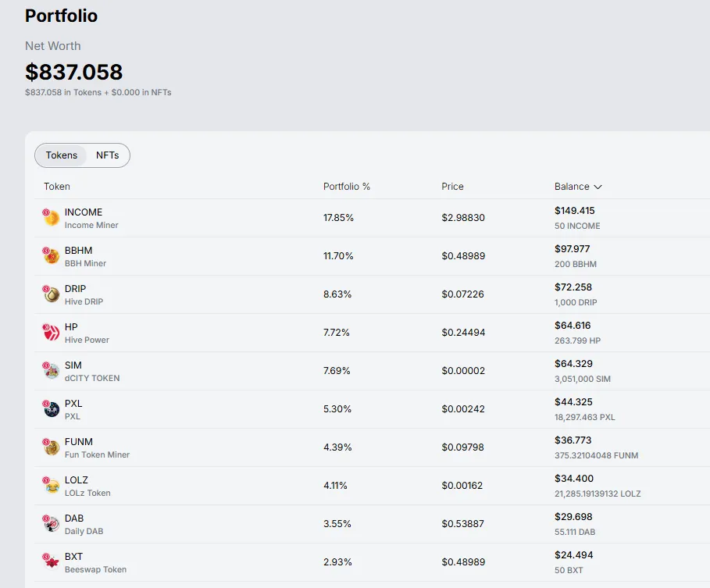Select the FUNM token name

click(79, 441)
